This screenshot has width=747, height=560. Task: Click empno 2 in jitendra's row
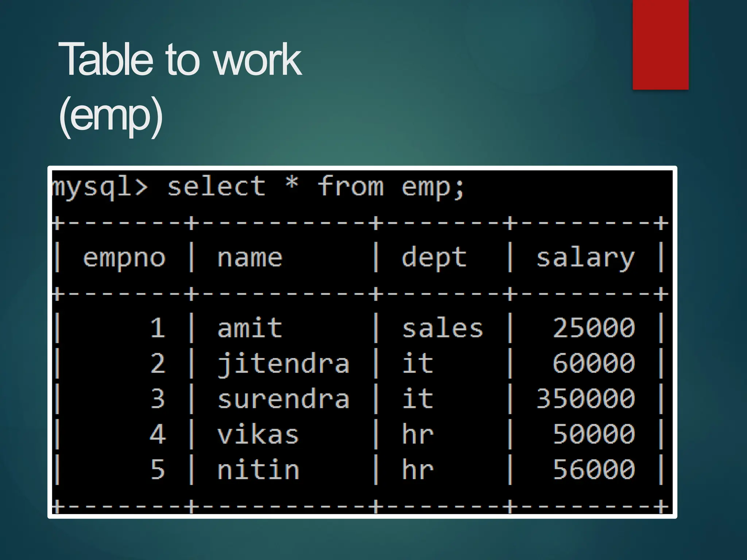pyautogui.click(x=158, y=363)
